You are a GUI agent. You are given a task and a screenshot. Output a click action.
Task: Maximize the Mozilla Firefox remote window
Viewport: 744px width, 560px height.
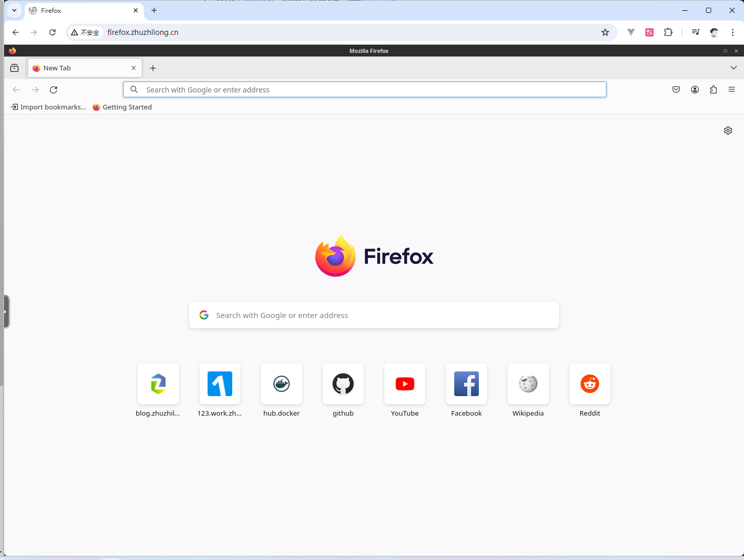click(726, 51)
